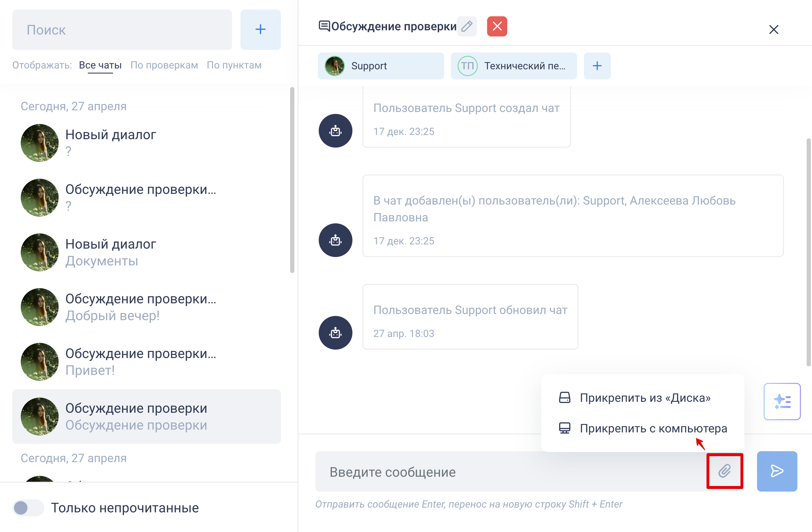The height and width of the screenshot is (532, 812).
Task: Select 'Прикрепить из «Диска»' menu item
Action: click(643, 398)
